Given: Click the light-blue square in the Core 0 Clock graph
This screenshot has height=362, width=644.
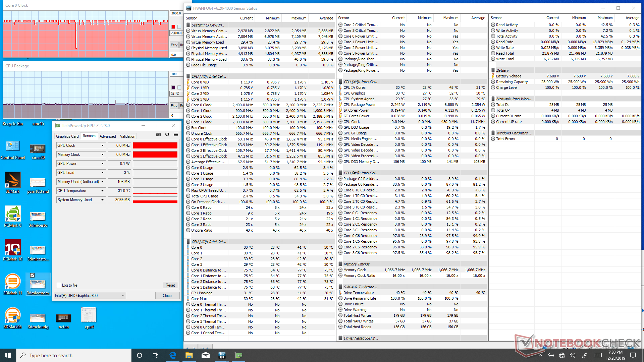Looking at the screenshot, I should tap(179, 27).
